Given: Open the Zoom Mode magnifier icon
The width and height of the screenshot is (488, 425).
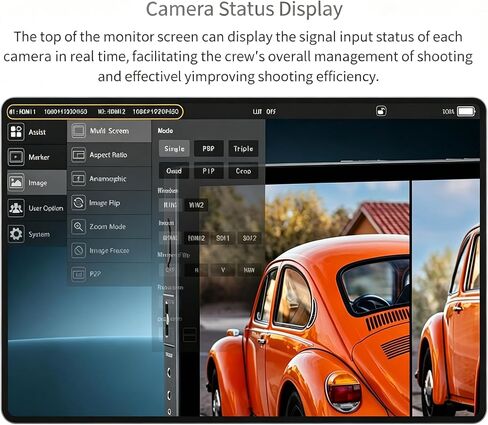Looking at the screenshot, I should click(x=79, y=227).
